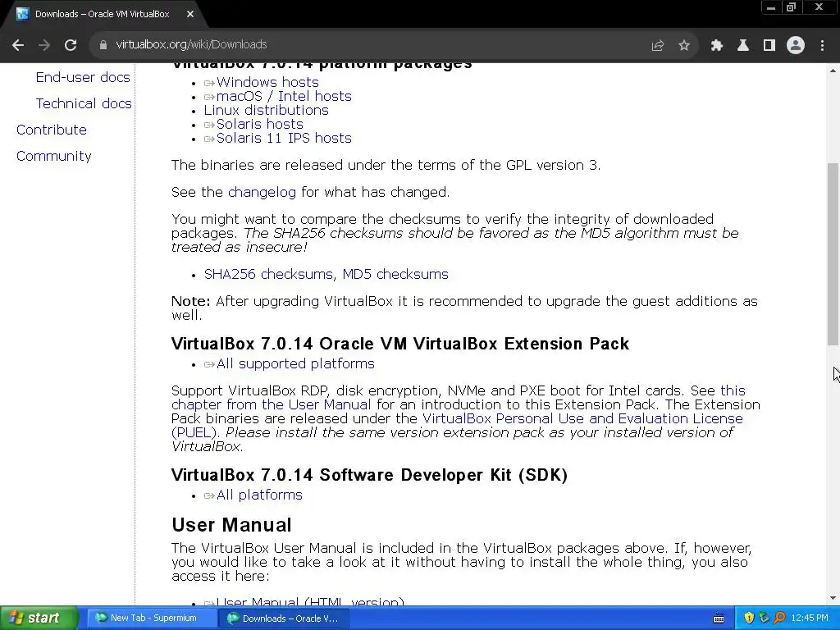
Task: Download Extension Pack for All supported platforms
Action: pos(295,363)
